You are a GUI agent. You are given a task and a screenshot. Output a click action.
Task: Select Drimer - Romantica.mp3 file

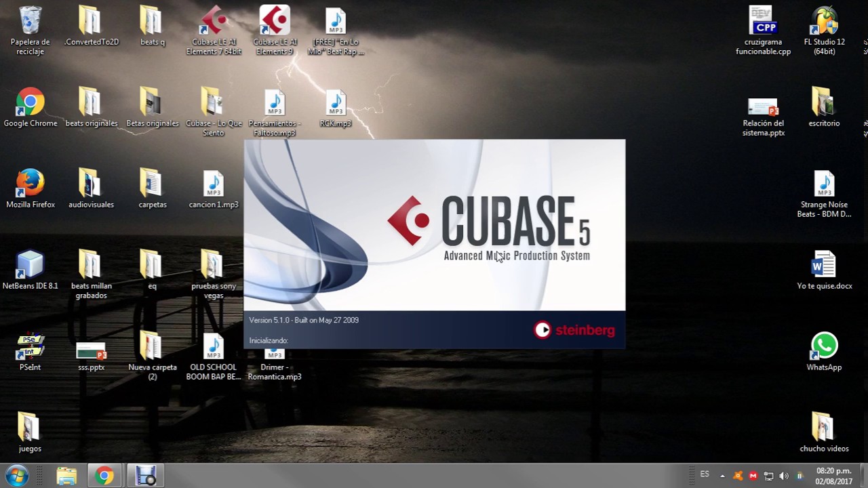275,366
